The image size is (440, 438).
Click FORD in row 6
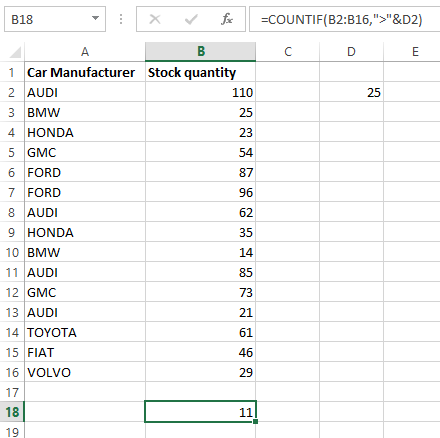pos(85,172)
